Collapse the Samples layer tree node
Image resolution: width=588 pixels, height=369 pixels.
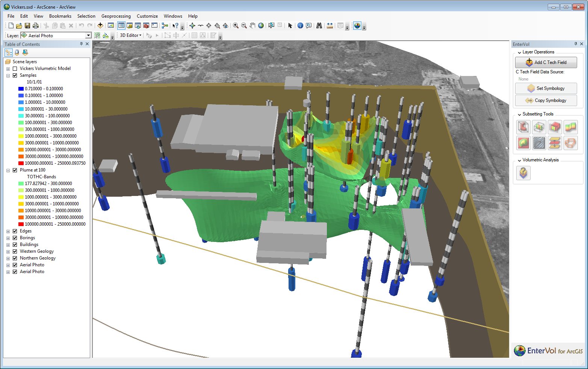[8, 76]
